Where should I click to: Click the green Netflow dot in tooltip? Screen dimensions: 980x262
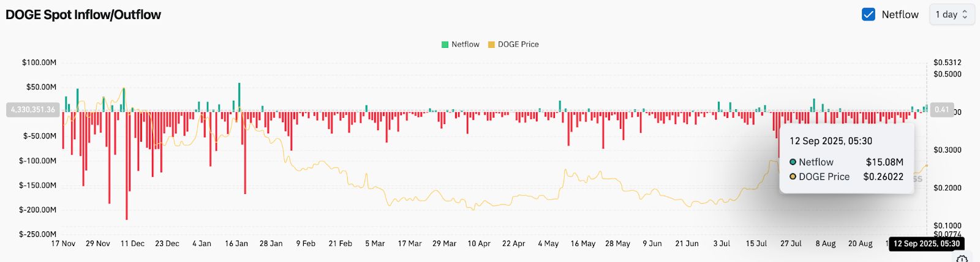coord(793,162)
